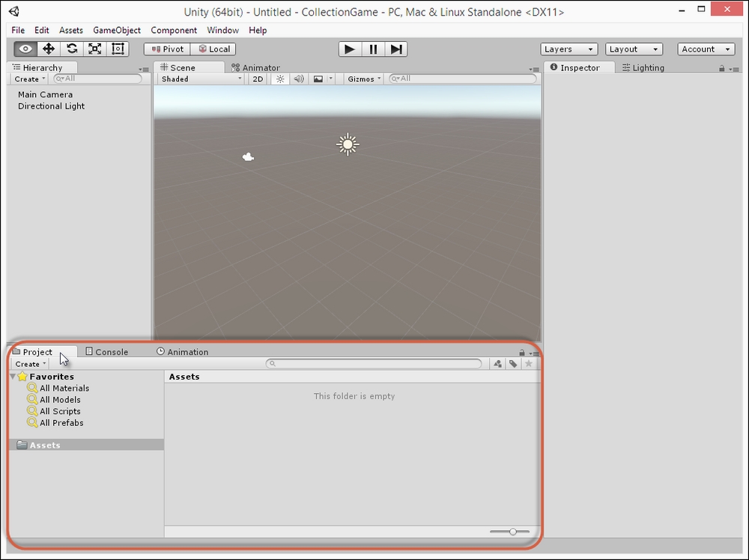Open the Layers dropdown
This screenshot has height=560, width=749.
[568, 49]
